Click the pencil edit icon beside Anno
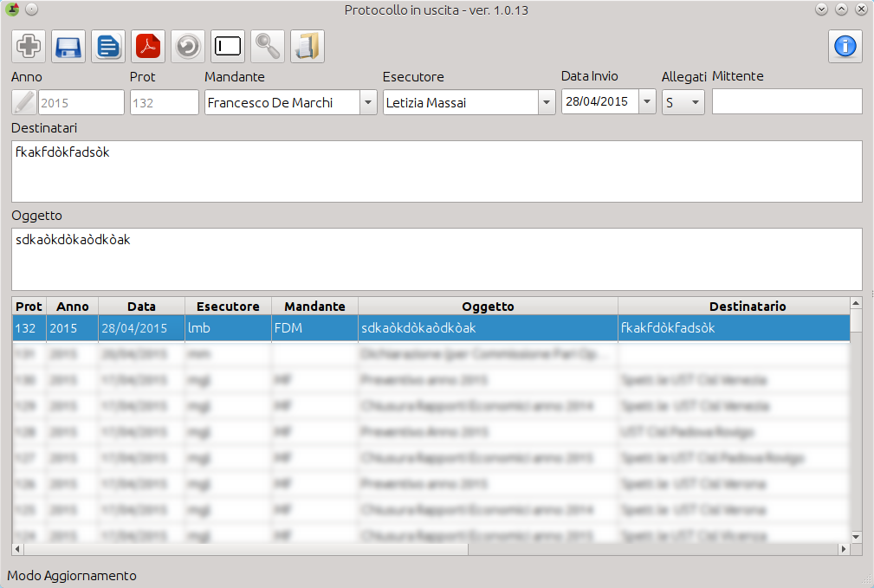The image size is (874, 588). click(24, 102)
